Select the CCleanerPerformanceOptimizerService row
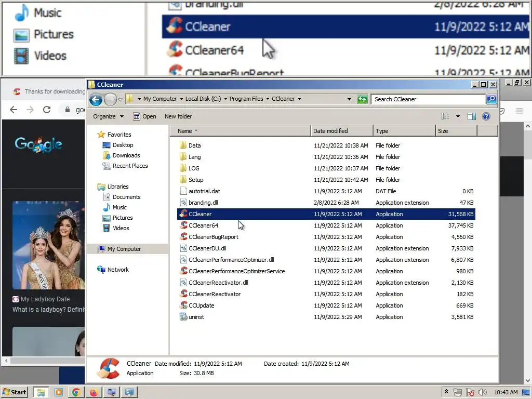Viewport: 532px width, 399px height. [x=326, y=271]
